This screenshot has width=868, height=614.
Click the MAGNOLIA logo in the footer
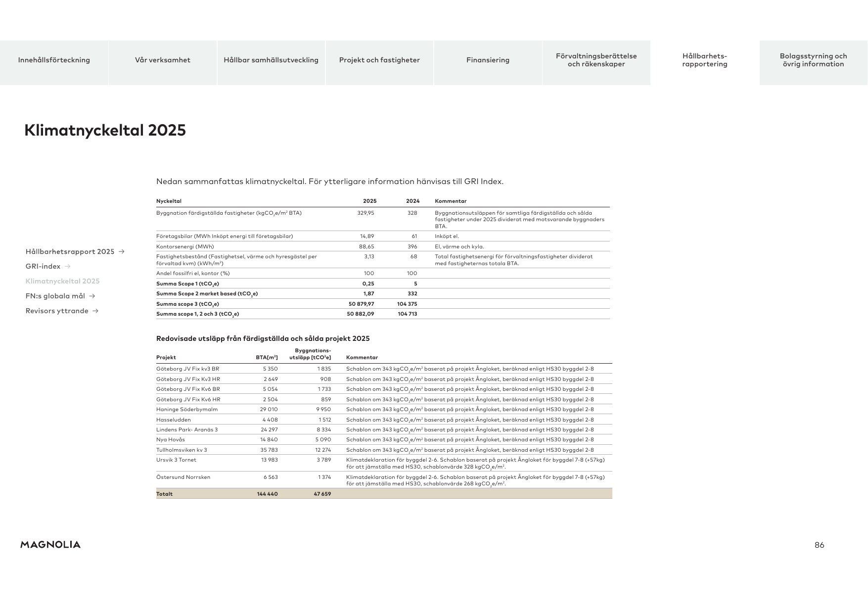(x=50, y=544)
